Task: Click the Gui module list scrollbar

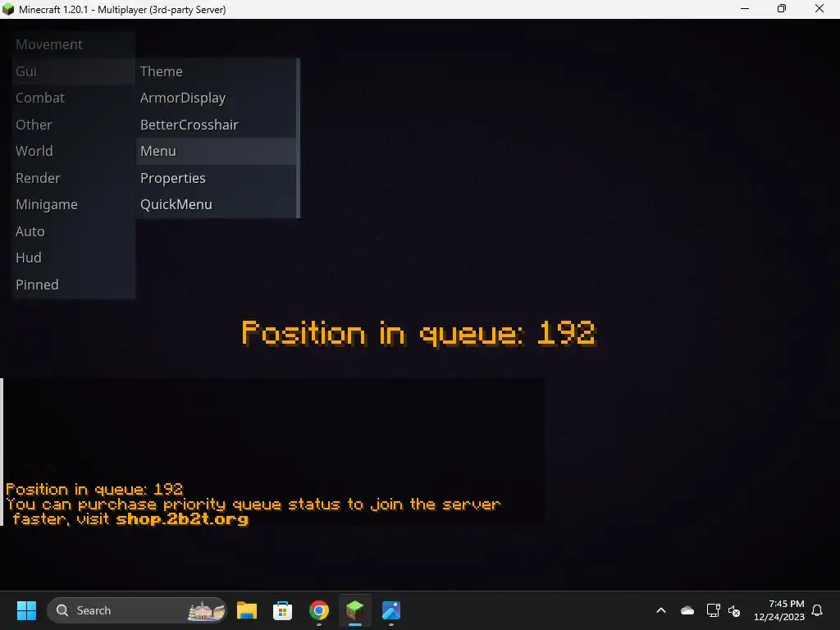Action: pyautogui.click(x=298, y=138)
